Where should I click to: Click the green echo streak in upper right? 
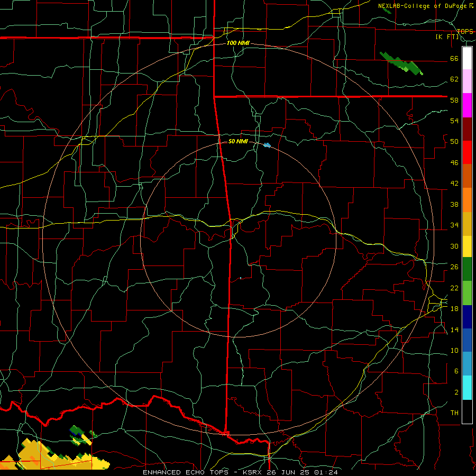(401, 63)
